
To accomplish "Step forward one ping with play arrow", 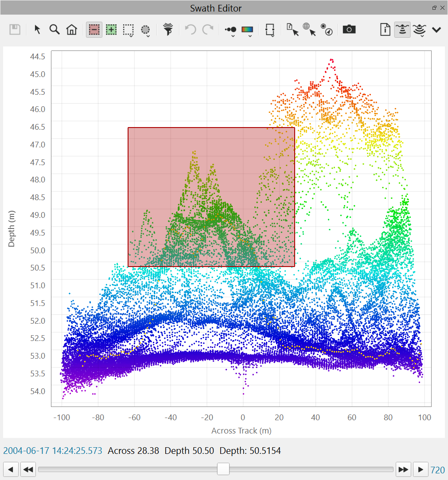I will [421, 469].
